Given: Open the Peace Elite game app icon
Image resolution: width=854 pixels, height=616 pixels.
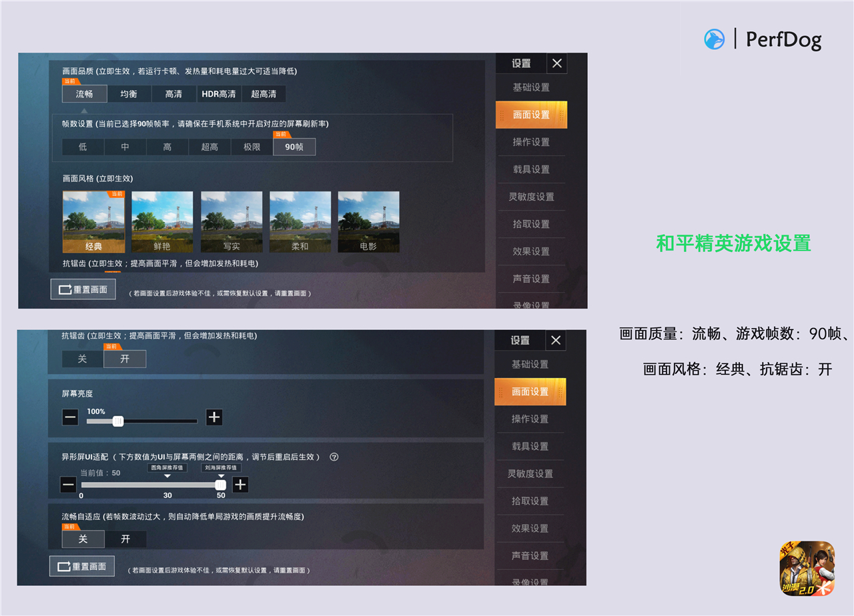Looking at the screenshot, I should tap(807, 568).
